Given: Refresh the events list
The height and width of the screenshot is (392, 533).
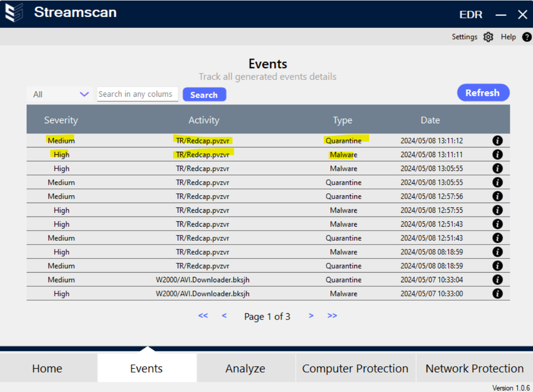Looking at the screenshot, I should coord(483,93).
